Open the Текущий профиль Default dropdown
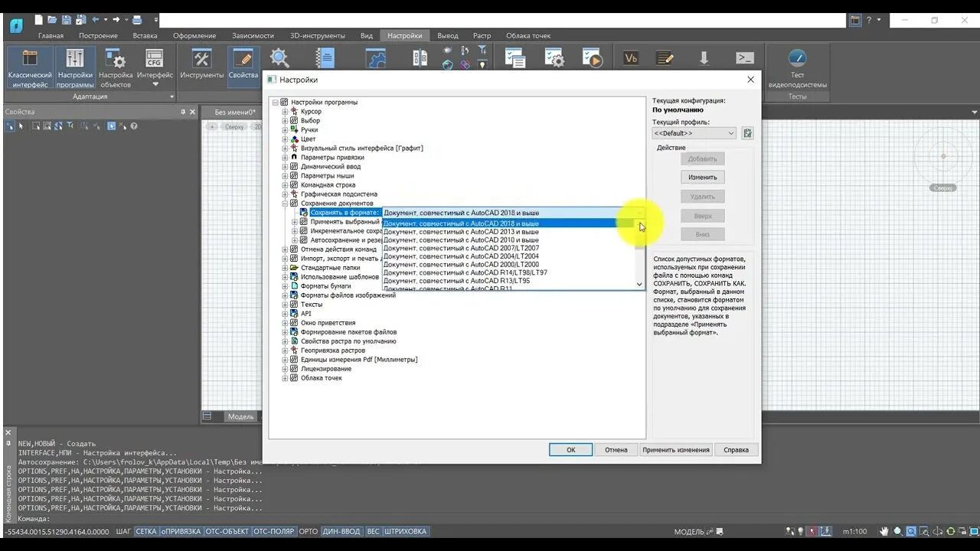 tap(694, 133)
